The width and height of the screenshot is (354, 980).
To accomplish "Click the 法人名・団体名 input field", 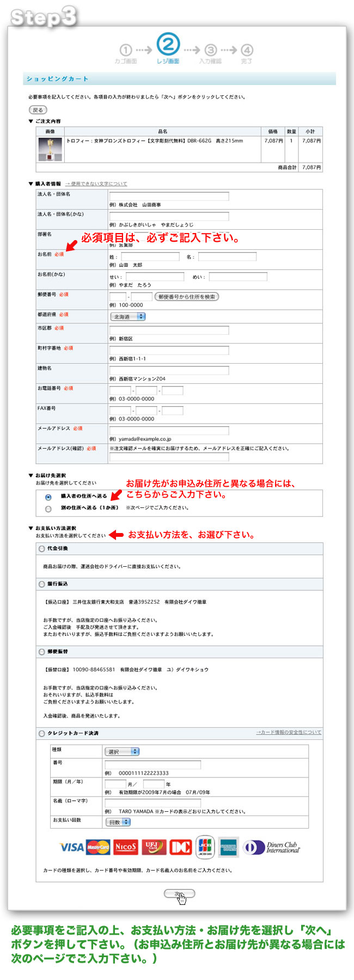I will 169,196.
